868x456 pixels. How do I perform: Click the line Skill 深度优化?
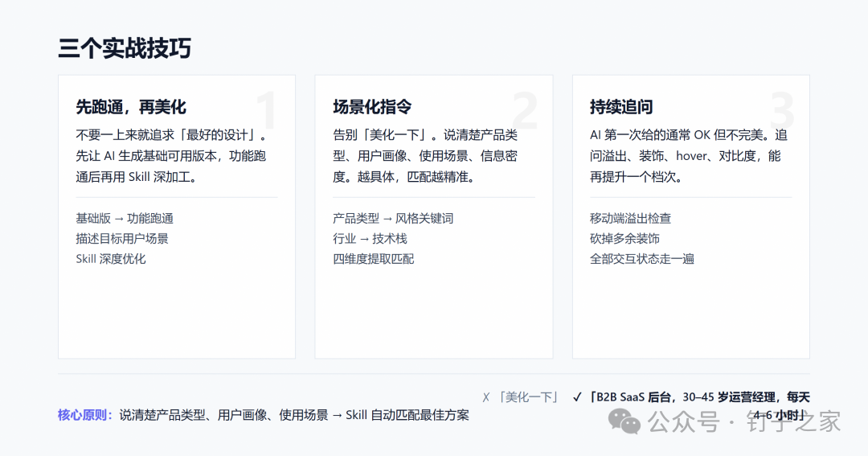coord(111,259)
